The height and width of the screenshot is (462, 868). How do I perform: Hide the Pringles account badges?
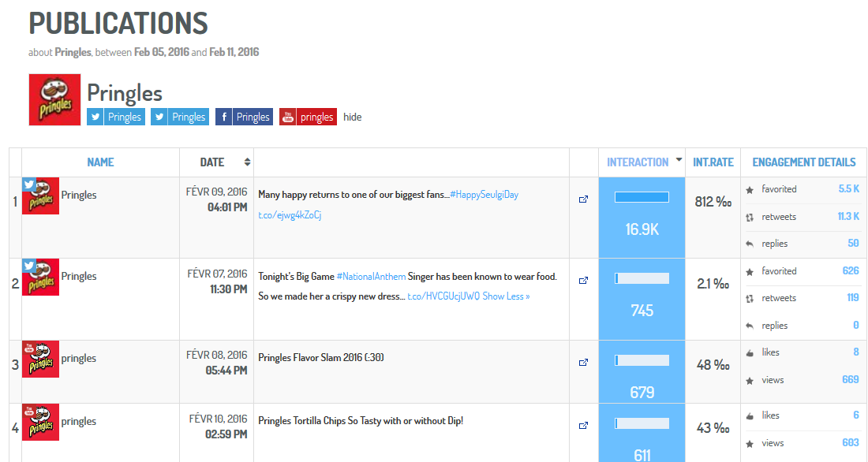(x=353, y=117)
